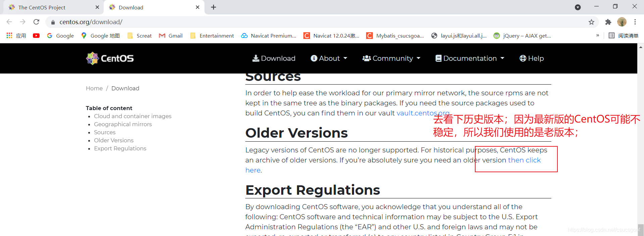644x236 pixels.
Task: Jump to Older Versions in the table of content
Action: click(x=114, y=140)
